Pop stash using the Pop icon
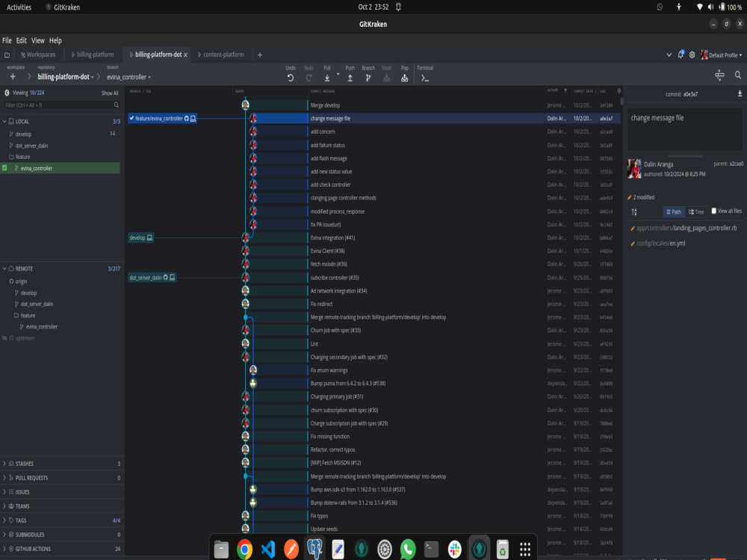This screenshot has width=747, height=560. (404, 78)
